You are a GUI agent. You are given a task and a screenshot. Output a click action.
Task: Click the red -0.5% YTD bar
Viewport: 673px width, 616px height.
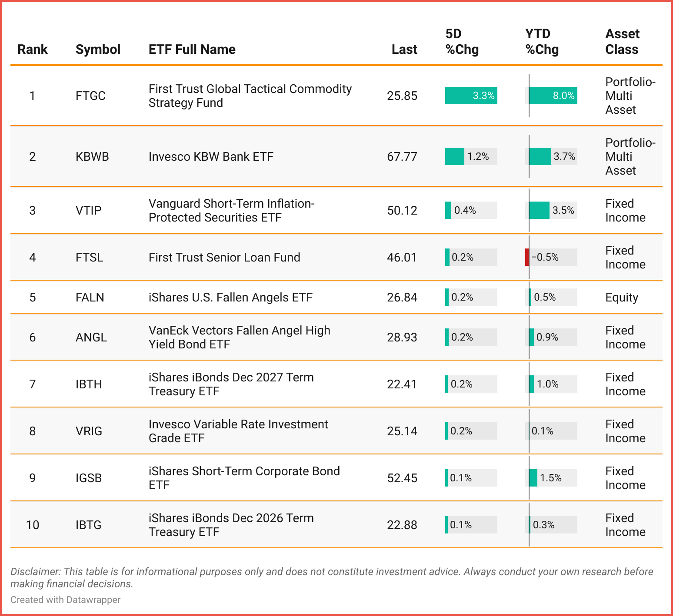(x=527, y=258)
